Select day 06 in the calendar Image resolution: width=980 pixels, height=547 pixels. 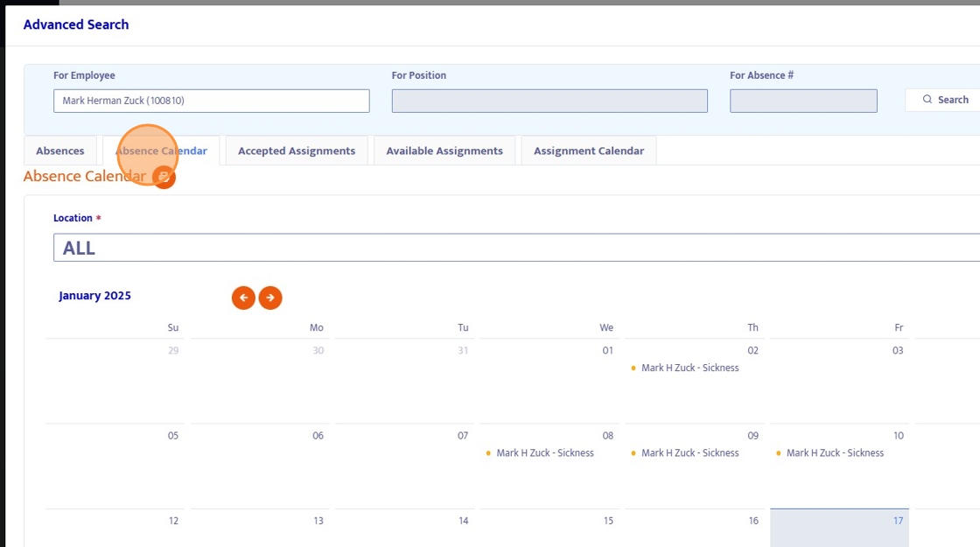[318, 435]
